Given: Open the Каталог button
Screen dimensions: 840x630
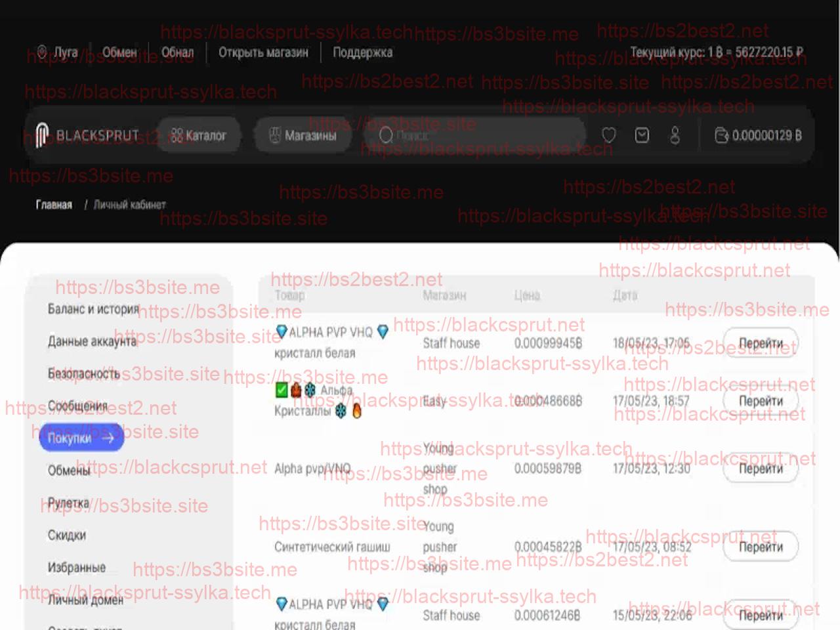Looking at the screenshot, I should point(198,135).
